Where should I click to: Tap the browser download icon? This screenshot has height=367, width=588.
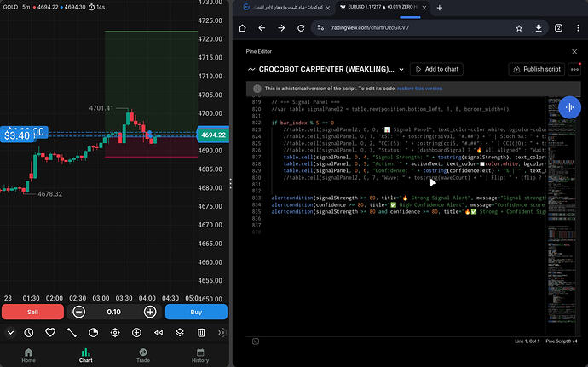(539, 28)
